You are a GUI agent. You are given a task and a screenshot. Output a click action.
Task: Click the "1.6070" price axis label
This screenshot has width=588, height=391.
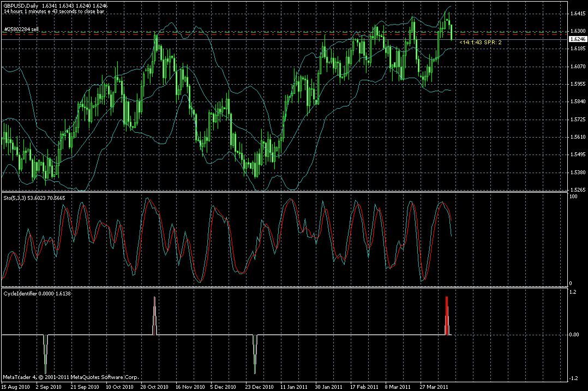pos(578,67)
